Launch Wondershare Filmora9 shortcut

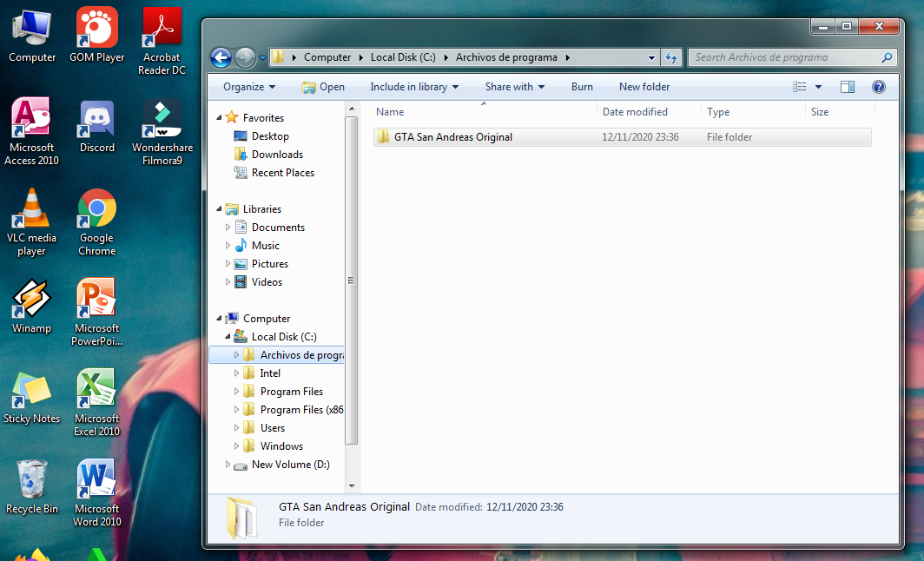pyautogui.click(x=162, y=131)
